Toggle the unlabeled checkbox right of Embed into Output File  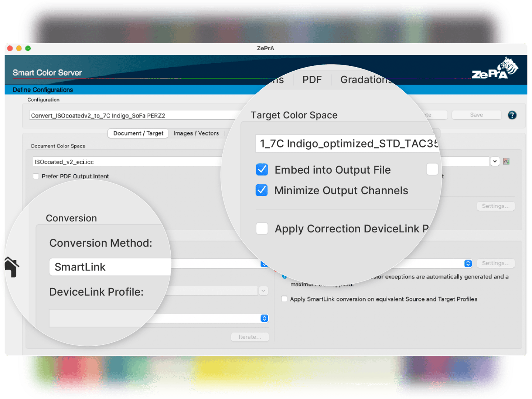[x=432, y=169]
